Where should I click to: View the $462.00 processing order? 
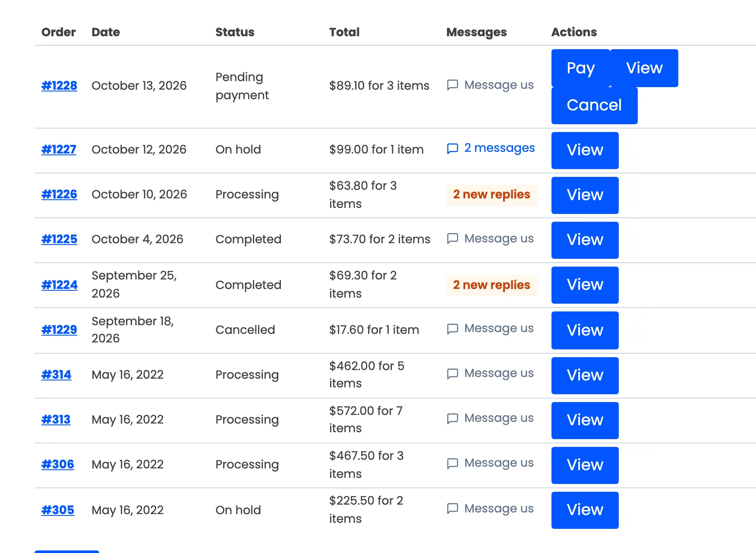pos(585,375)
